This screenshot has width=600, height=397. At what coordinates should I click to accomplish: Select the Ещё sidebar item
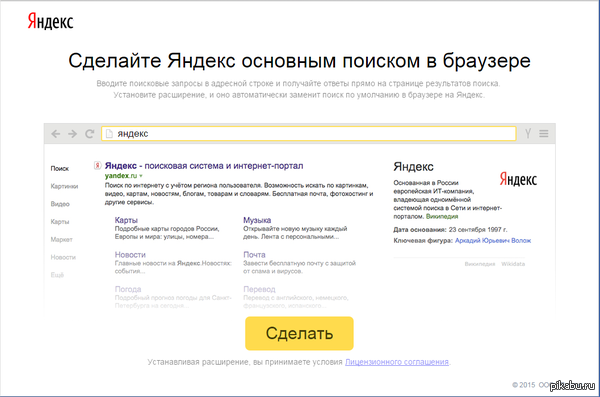(57, 275)
